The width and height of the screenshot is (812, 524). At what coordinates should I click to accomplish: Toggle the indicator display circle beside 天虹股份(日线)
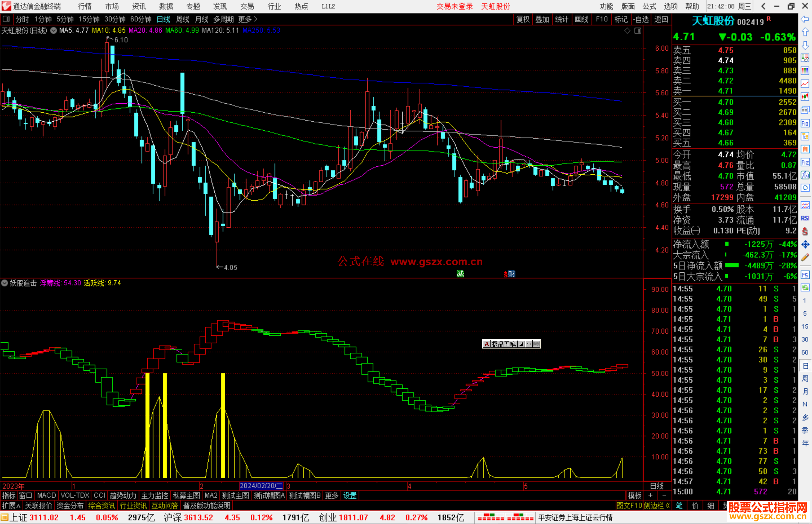[x=54, y=30]
